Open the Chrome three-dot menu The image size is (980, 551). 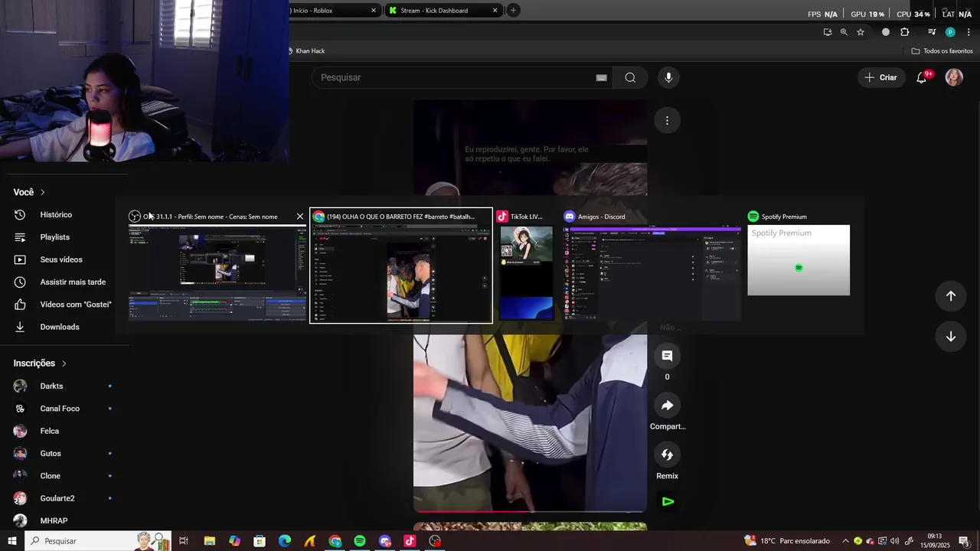tap(969, 32)
